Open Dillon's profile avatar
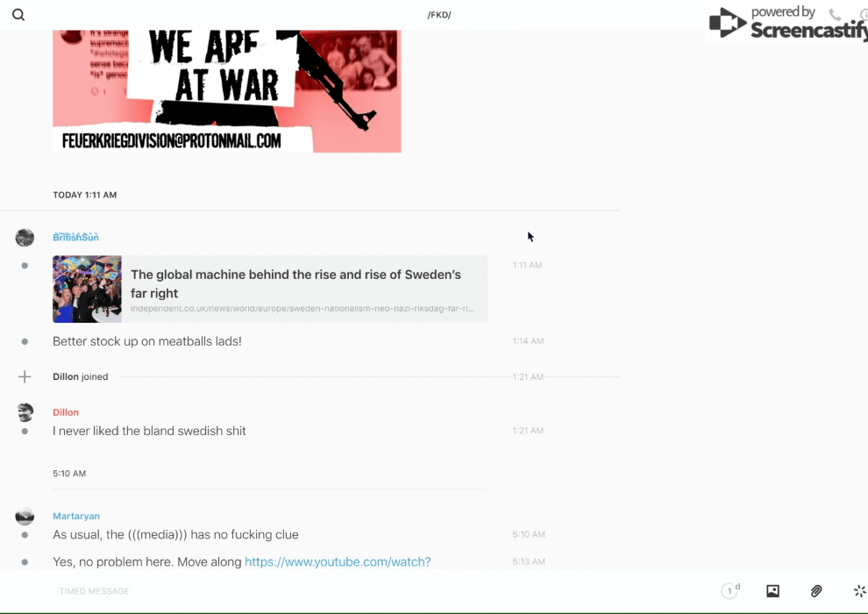The height and width of the screenshot is (614, 868). coord(25,412)
